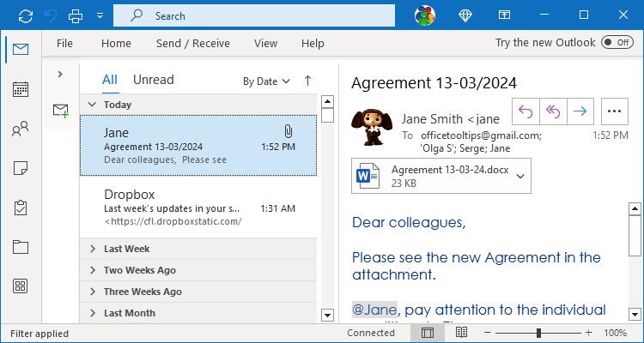
Task: Click recipient officetooltips@gmail.com
Action: point(481,135)
